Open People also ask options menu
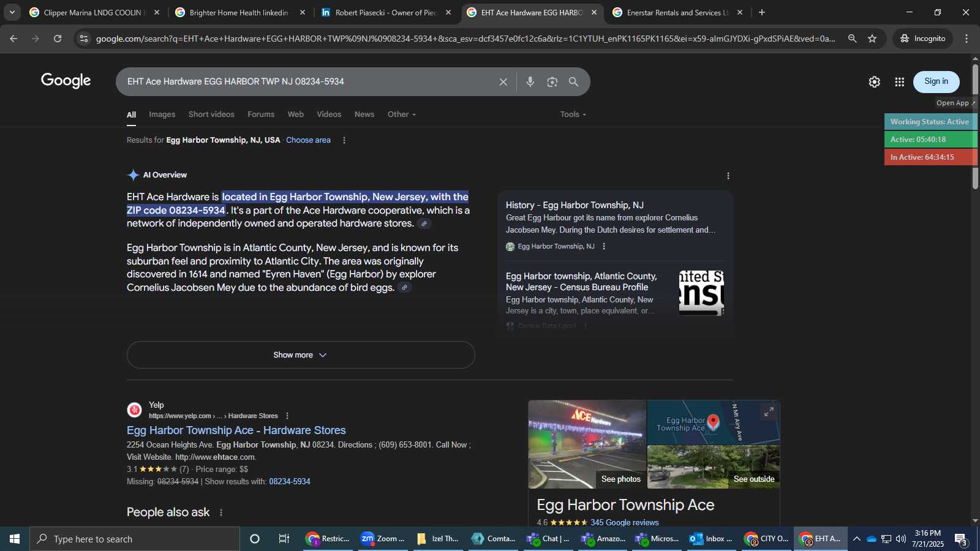The image size is (980, 551). click(x=221, y=512)
